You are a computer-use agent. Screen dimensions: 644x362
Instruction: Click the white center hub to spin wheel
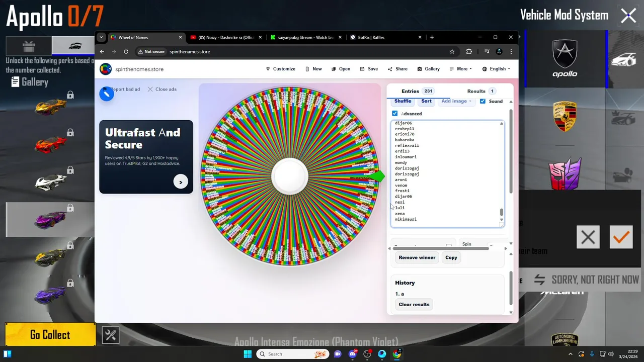point(290,176)
